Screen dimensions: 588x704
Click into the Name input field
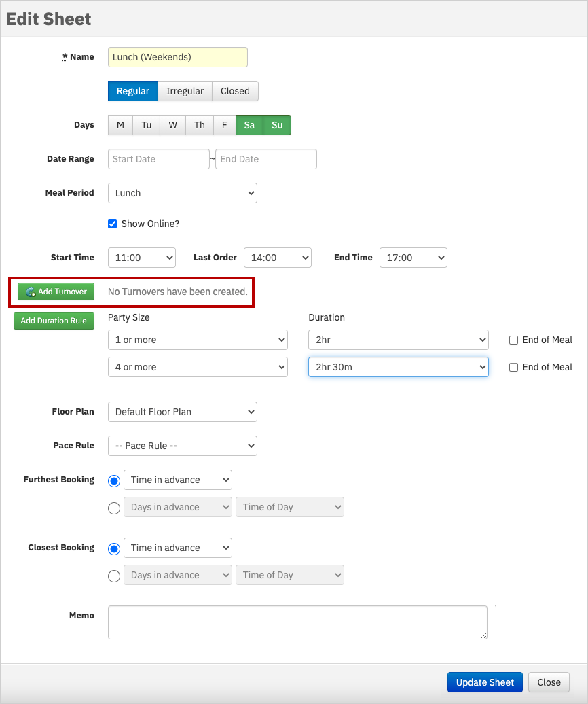(178, 57)
